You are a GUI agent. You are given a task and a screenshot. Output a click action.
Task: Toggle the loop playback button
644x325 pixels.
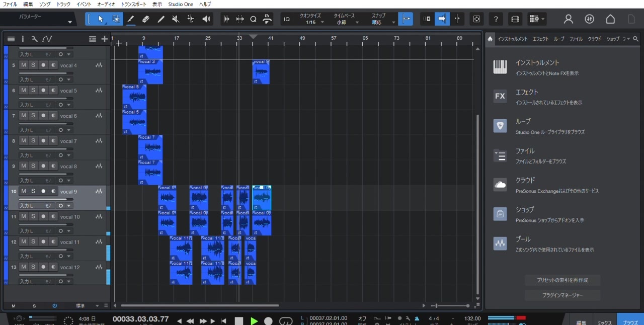[286, 320]
